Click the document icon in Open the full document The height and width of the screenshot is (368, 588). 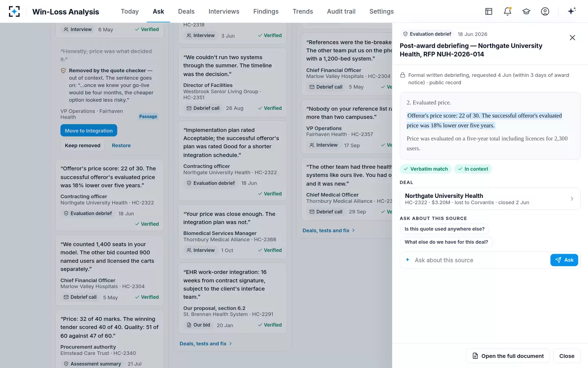(x=475, y=356)
